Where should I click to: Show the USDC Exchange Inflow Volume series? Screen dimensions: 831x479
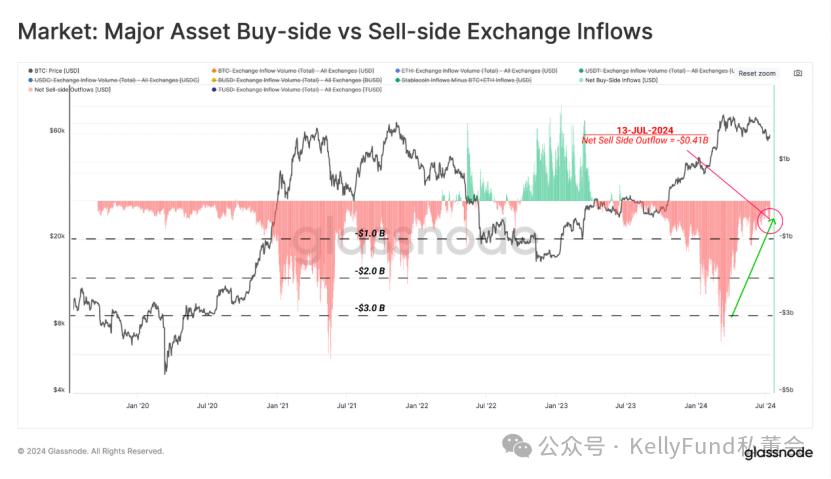click(x=113, y=80)
